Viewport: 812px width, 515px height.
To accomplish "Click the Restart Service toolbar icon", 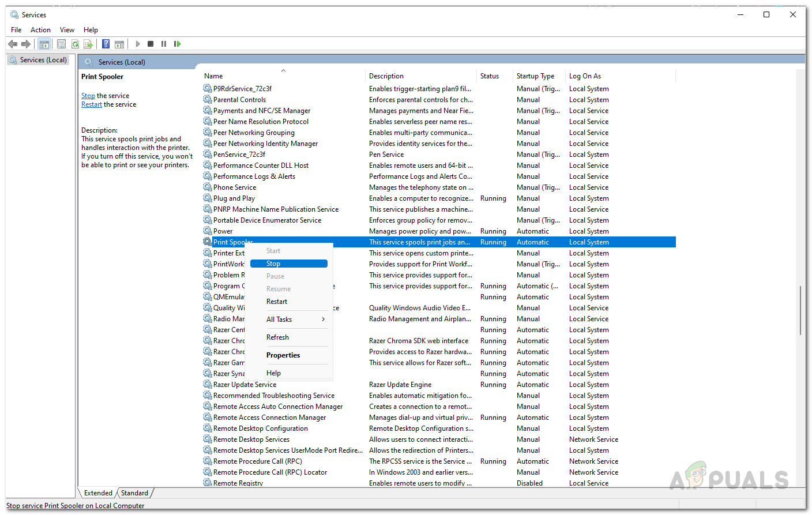I will tap(177, 44).
